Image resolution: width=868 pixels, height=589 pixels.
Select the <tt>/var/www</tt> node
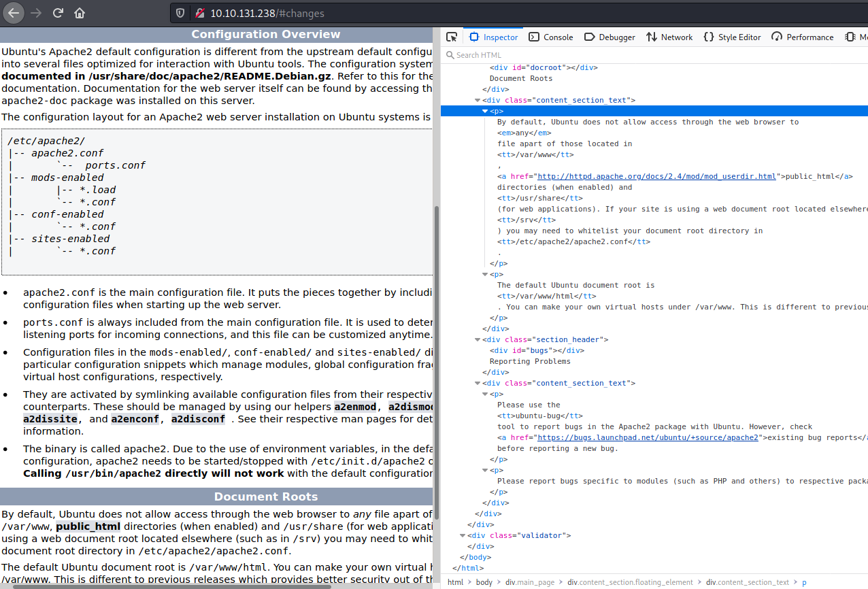[x=535, y=154]
